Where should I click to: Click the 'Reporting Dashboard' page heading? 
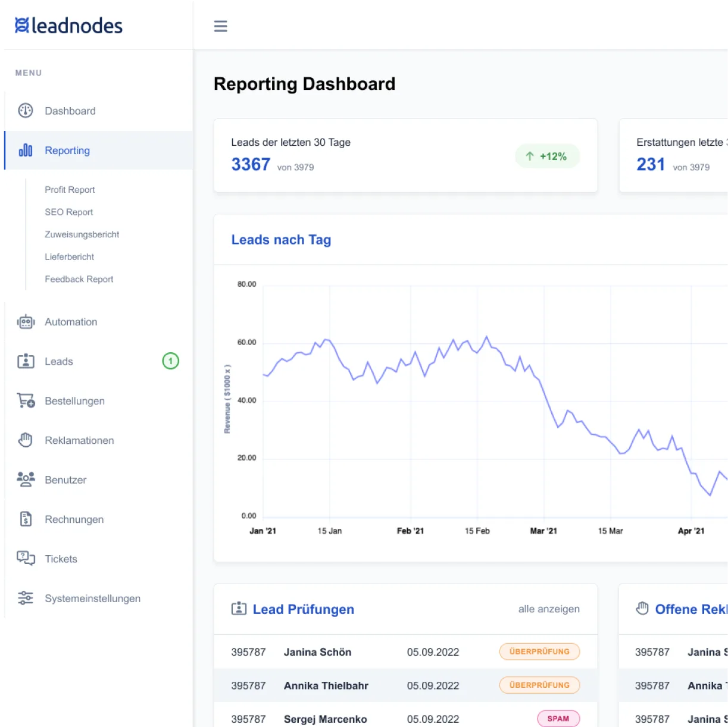tap(304, 84)
